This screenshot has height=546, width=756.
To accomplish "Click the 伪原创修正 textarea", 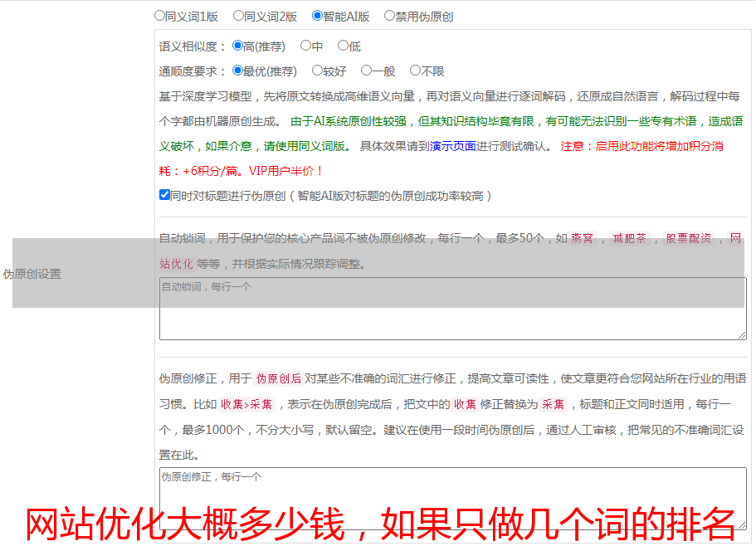I will click(x=453, y=499).
